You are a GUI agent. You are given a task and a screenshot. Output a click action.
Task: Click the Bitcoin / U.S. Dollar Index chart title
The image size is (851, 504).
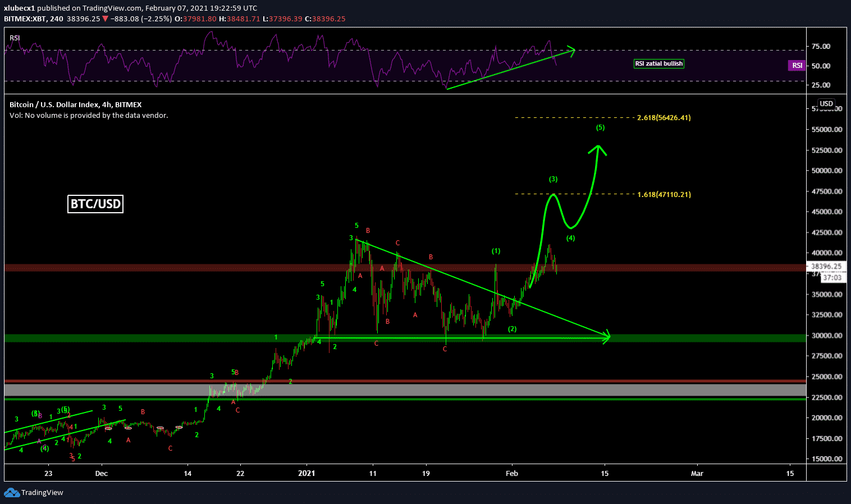(75, 104)
